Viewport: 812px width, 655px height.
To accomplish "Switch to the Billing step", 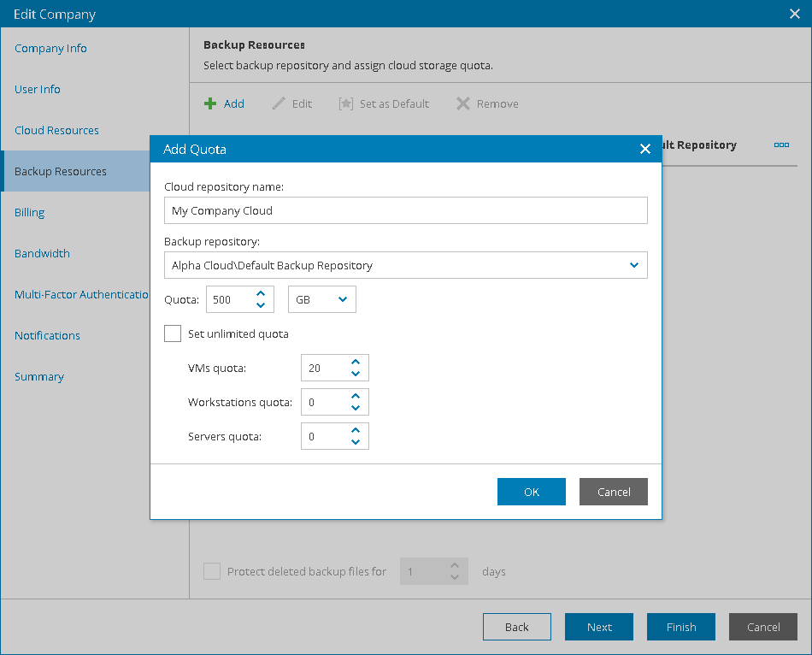I will [30, 213].
